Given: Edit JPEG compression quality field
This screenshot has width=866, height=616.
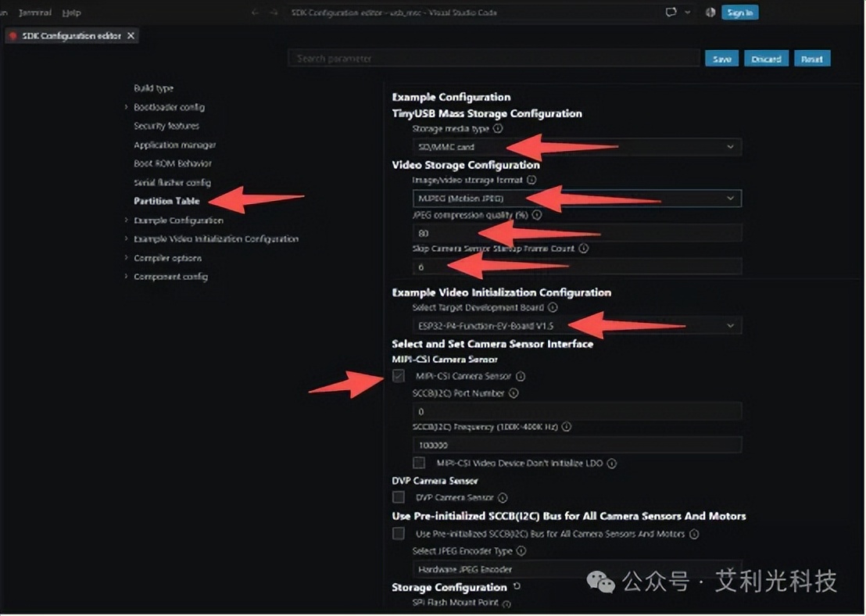Looking at the screenshot, I should 577,233.
